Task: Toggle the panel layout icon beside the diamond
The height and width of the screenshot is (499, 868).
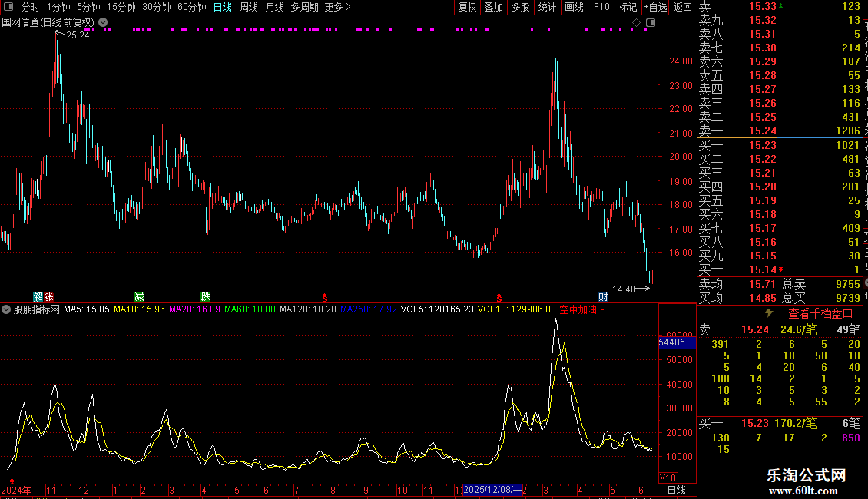Action: (651, 23)
